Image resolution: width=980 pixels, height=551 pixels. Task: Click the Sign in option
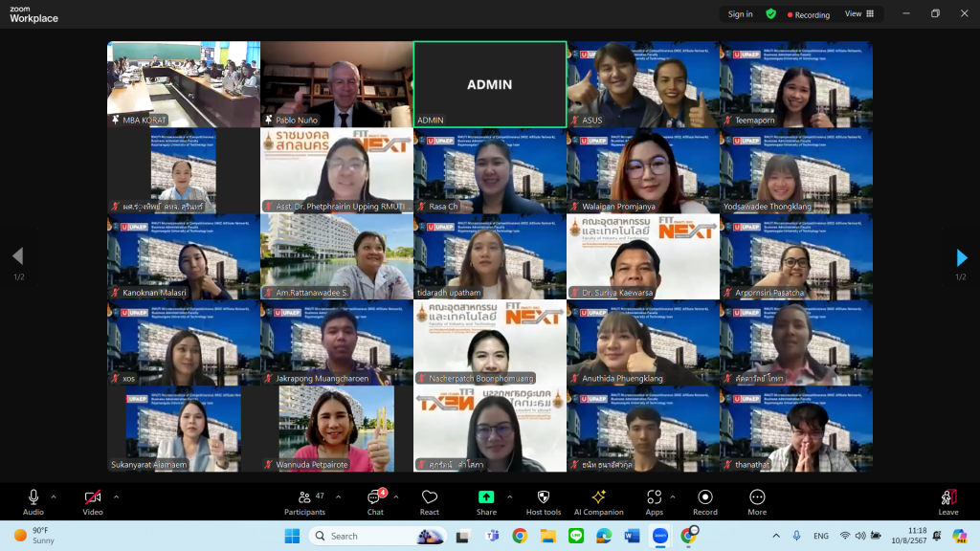tap(740, 14)
